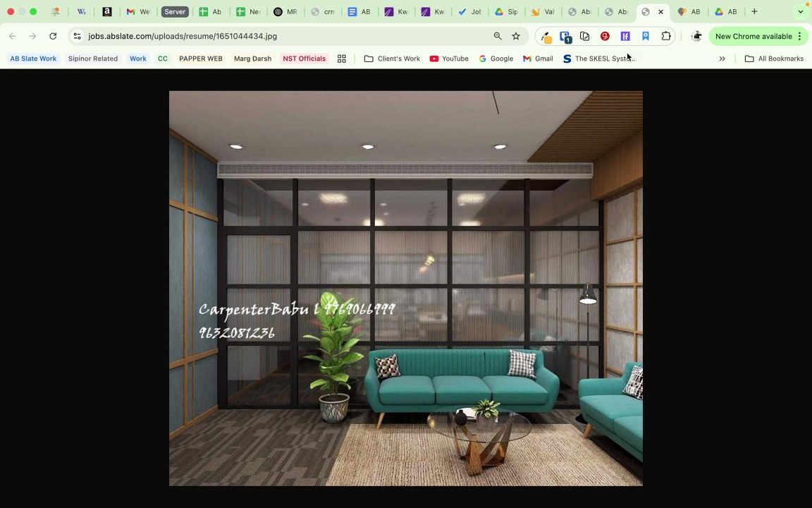Open the Gmail bookmark
812x508 pixels.
click(538, 59)
